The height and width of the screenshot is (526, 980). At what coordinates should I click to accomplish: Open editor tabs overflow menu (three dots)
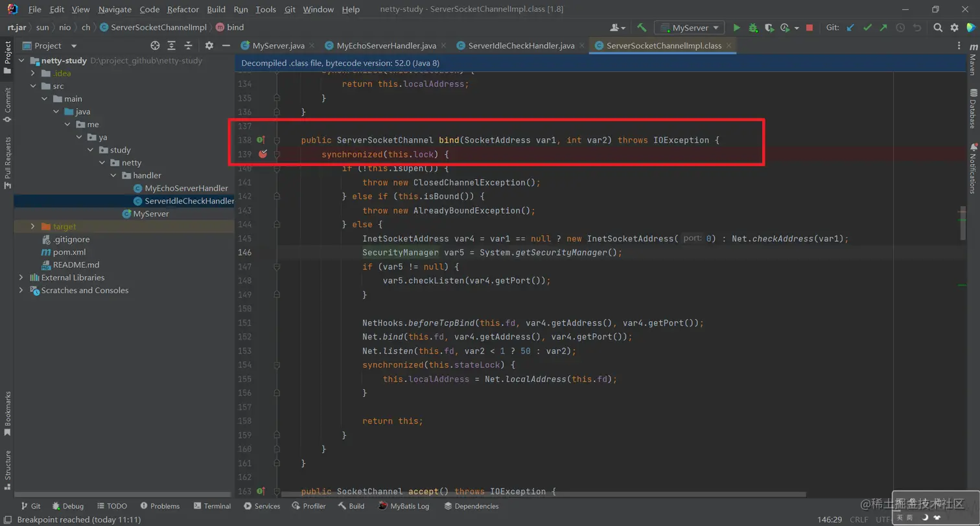tap(959, 45)
